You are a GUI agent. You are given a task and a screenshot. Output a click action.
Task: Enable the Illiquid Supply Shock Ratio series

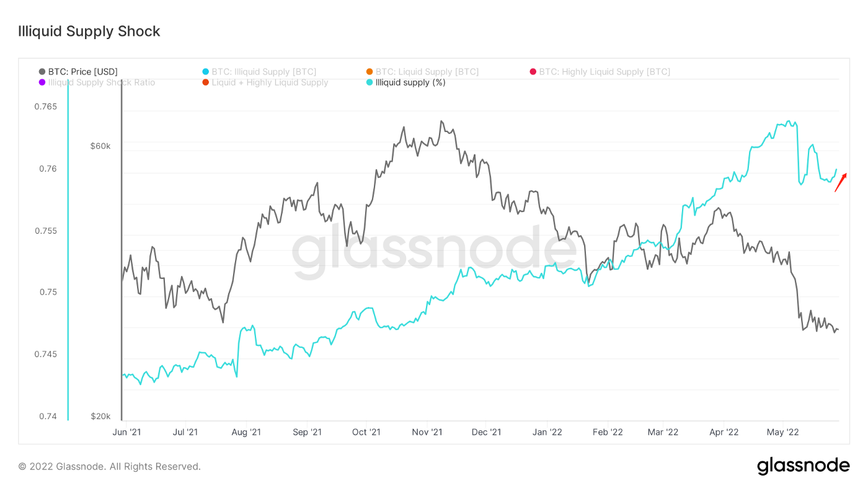[x=102, y=82]
